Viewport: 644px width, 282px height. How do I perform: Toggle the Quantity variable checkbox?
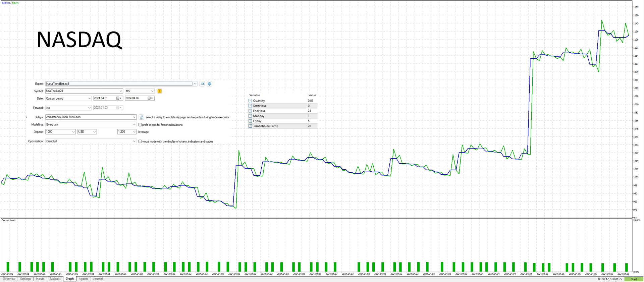point(250,101)
